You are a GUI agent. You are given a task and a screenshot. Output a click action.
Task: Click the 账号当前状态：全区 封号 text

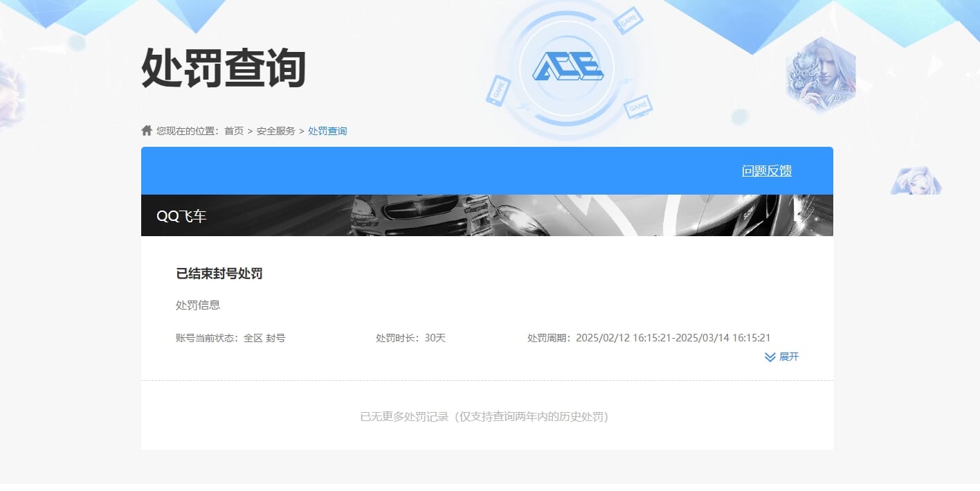pyautogui.click(x=230, y=338)
